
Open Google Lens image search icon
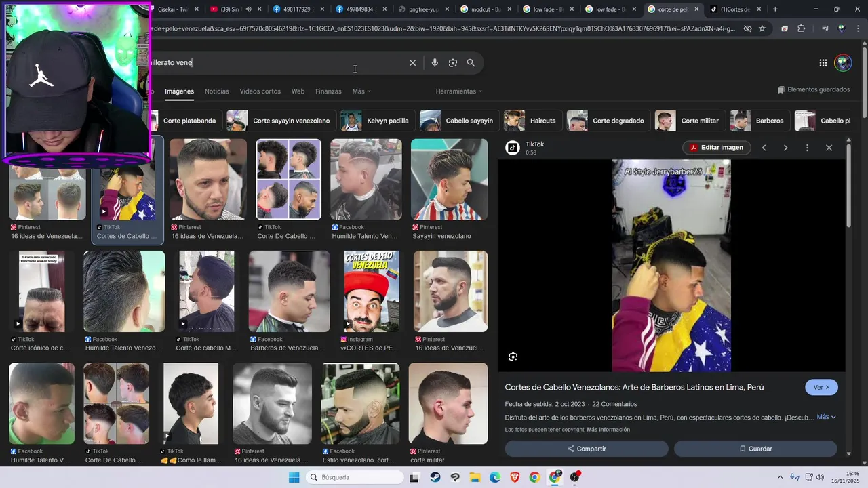(453, 63)
